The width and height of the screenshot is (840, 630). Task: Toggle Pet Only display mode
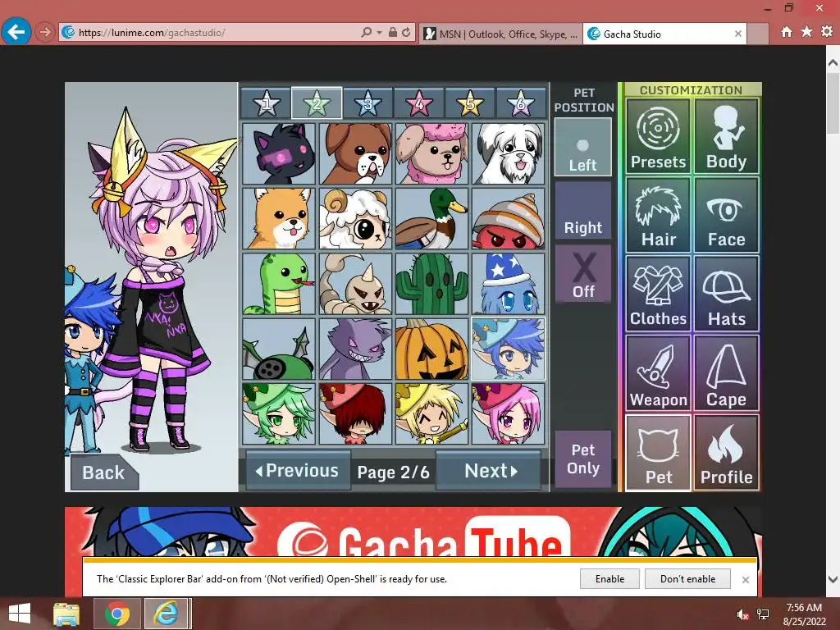(x=583, y=459)
